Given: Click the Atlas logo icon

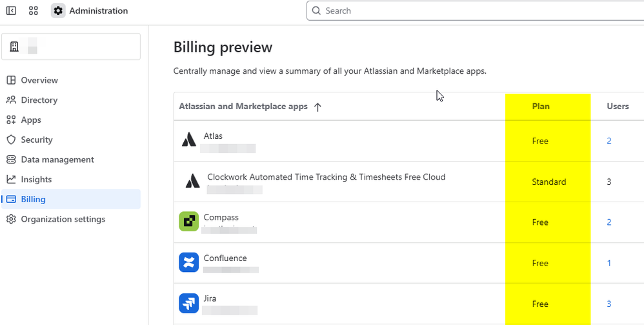Looking at the screenshot, I should click(189, 140).
